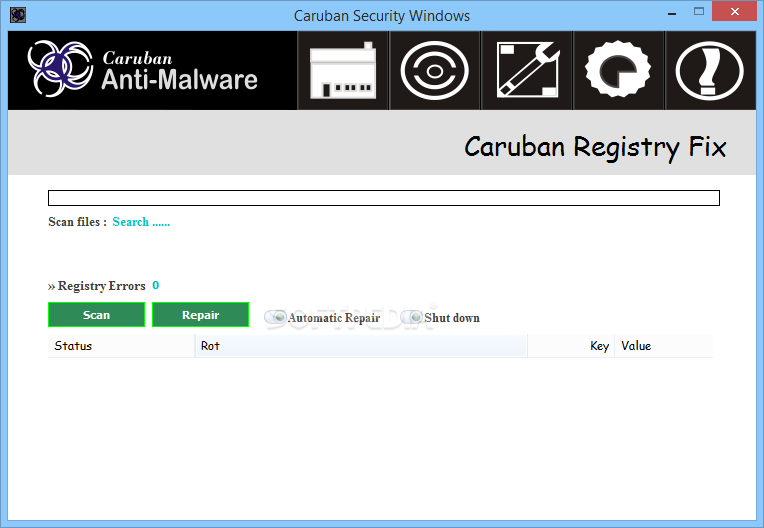Click the 'Search ......' scan status text
This screenshot has height=528, width=764.
click(x=141, y=222)
